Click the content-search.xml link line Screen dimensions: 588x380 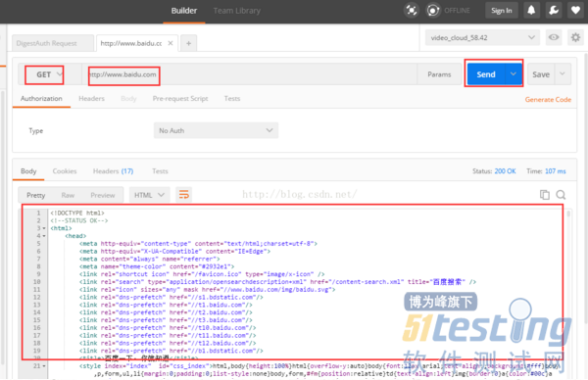(278, 282)
